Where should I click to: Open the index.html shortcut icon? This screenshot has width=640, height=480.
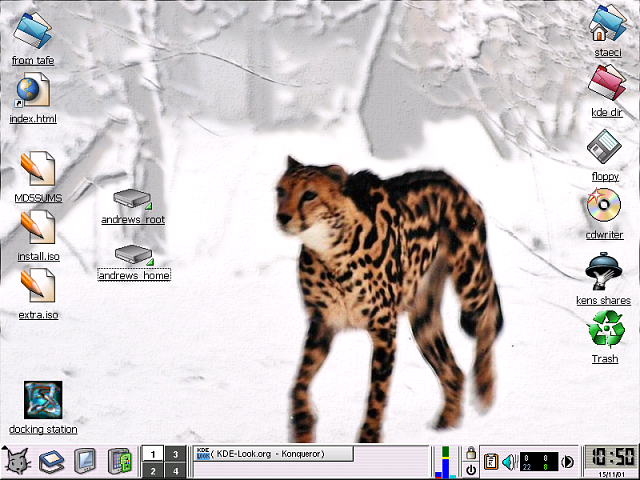pyautogui.click(x=32, y=91)
